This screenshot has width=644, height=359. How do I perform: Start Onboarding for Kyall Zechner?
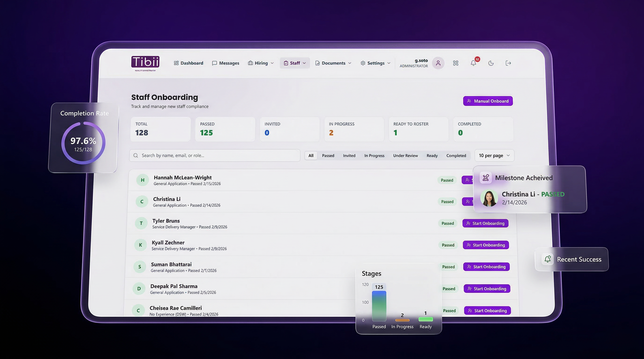(x=486, y=245)
